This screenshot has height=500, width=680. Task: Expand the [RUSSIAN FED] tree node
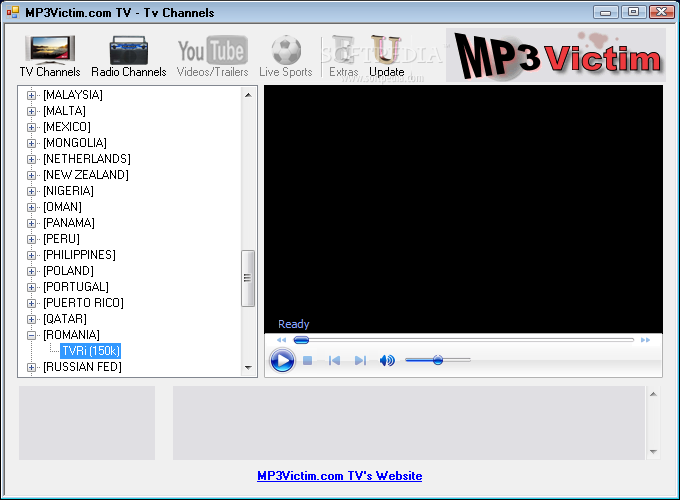[31, 367]
